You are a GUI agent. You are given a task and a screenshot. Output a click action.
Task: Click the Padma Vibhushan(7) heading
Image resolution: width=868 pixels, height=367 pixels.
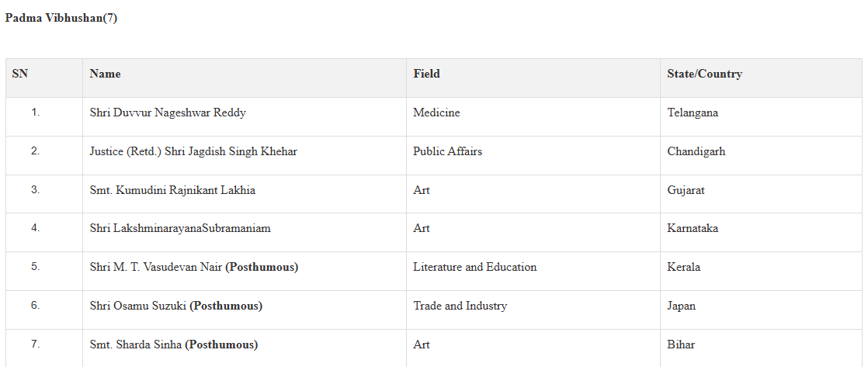[x=61, y=19]
